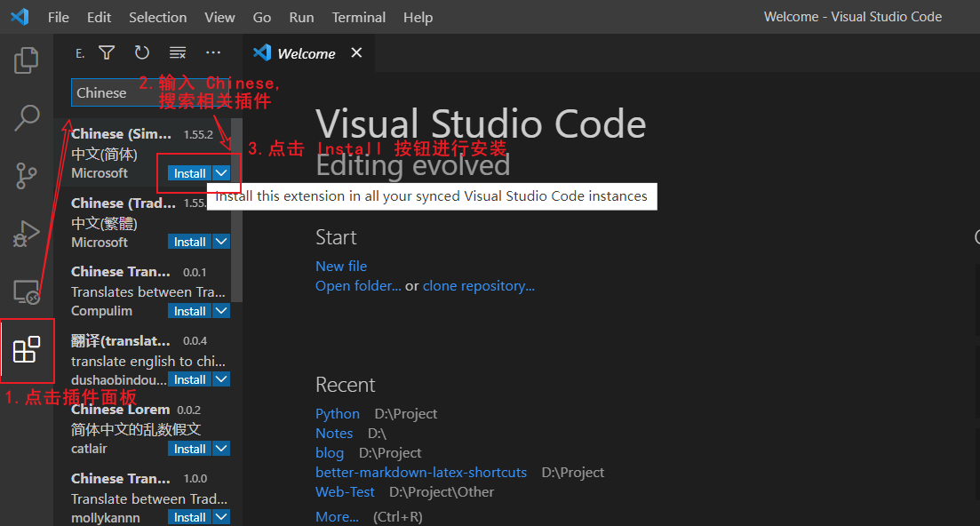
Task: Click the New file link under Start
Action: point(341,266)
